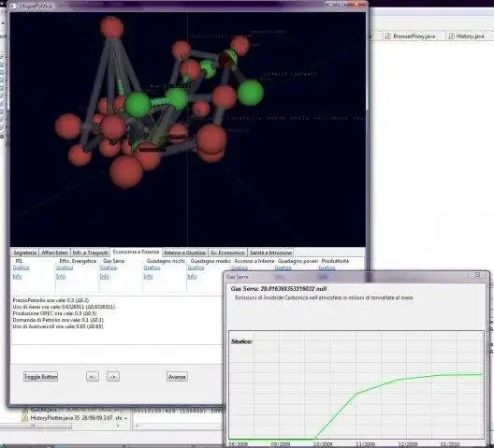The width and height of the screenshot is (494, 448).
Task: Click the 'Gas Serra: 20.016...' value heading
Action: [279, 289]
